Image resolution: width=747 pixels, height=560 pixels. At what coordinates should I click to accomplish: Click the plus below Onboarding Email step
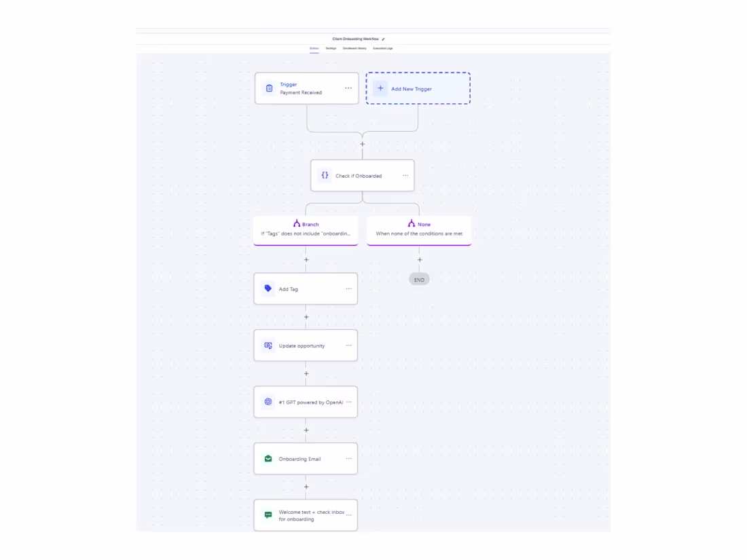[306, 487]
